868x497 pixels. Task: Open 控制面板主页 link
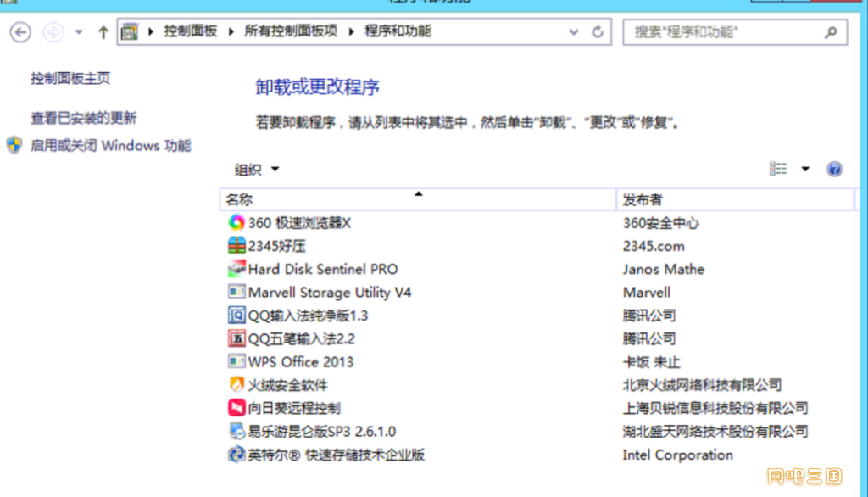click(70, 78)
